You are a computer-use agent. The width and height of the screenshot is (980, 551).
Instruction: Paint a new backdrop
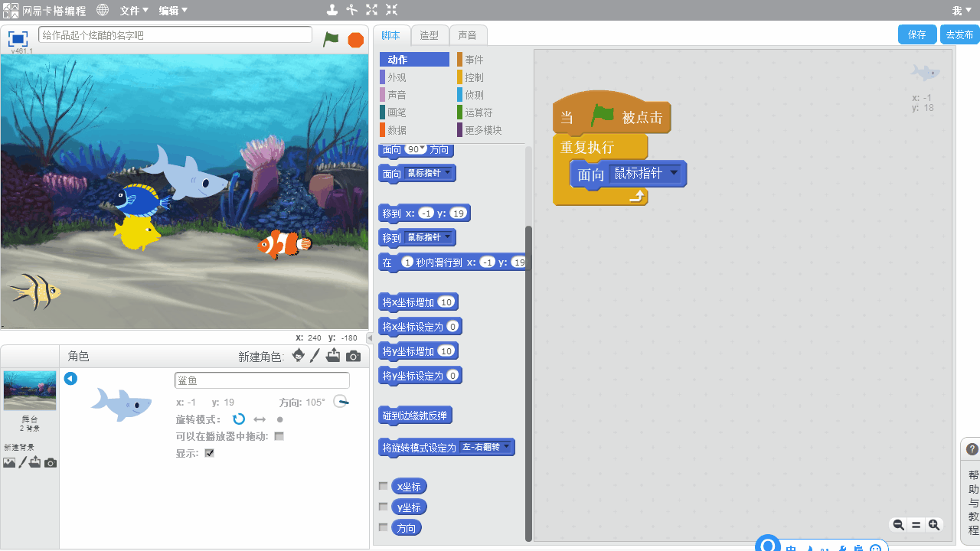coord(22,462)
